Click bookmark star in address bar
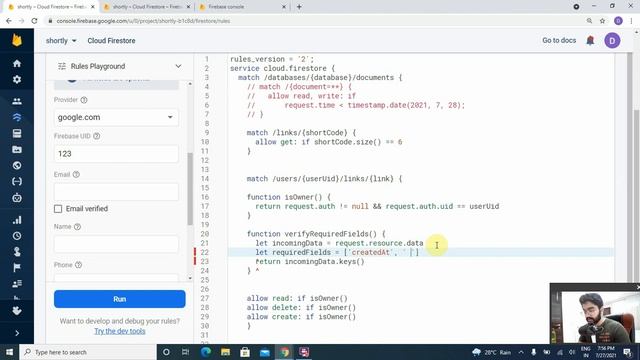 [602, 21]
